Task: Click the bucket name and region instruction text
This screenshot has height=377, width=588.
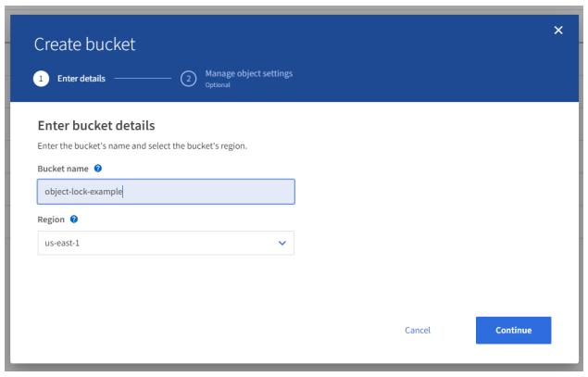Action: click(142, 146)
